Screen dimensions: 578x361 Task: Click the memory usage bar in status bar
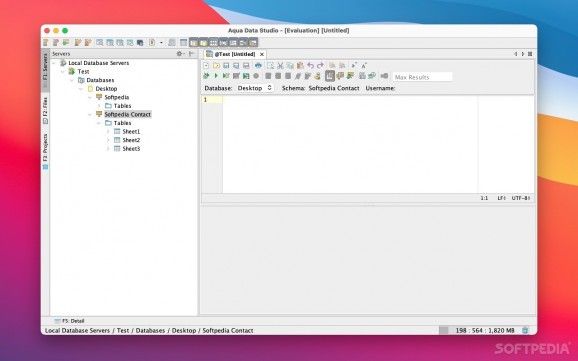479,330
